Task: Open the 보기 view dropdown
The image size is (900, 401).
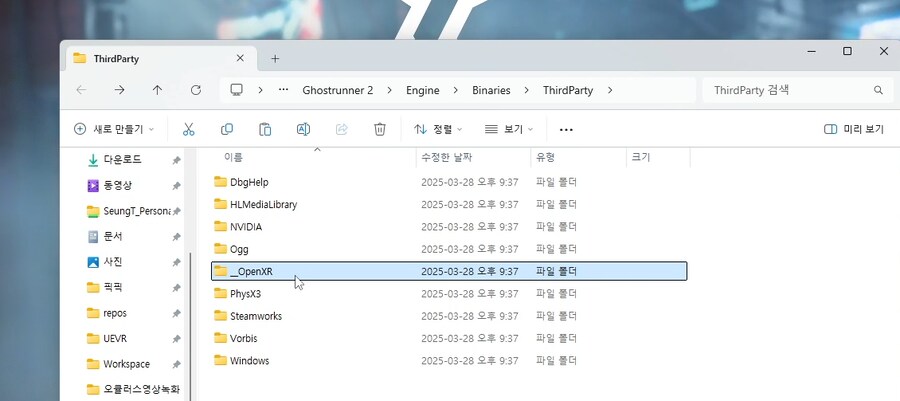Action: (x=508, y=129)
